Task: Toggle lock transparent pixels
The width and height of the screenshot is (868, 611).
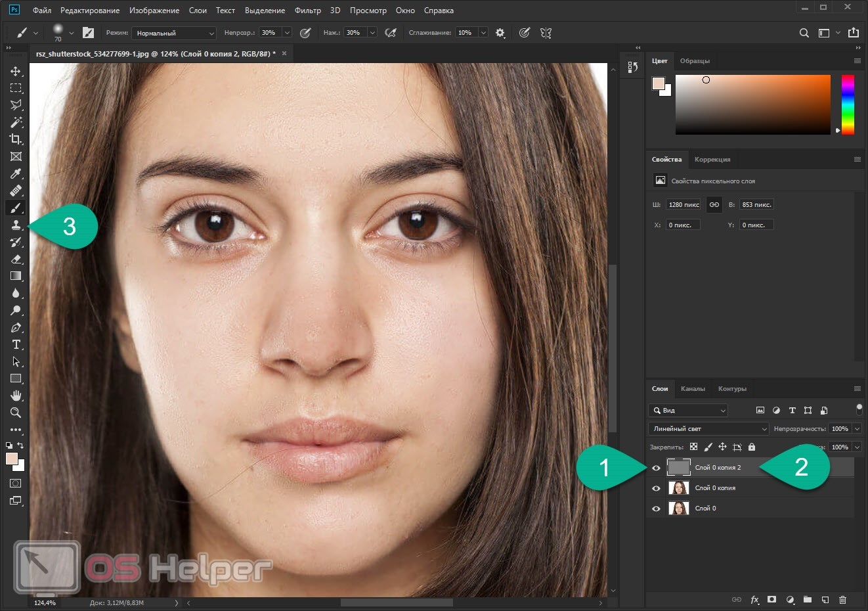Action: (693, 447)
